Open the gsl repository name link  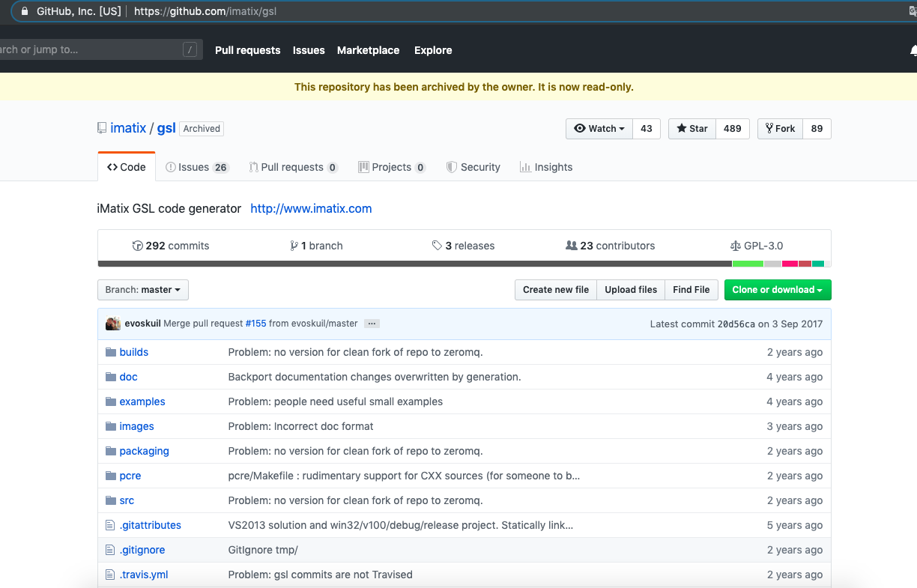coord(166,128)
